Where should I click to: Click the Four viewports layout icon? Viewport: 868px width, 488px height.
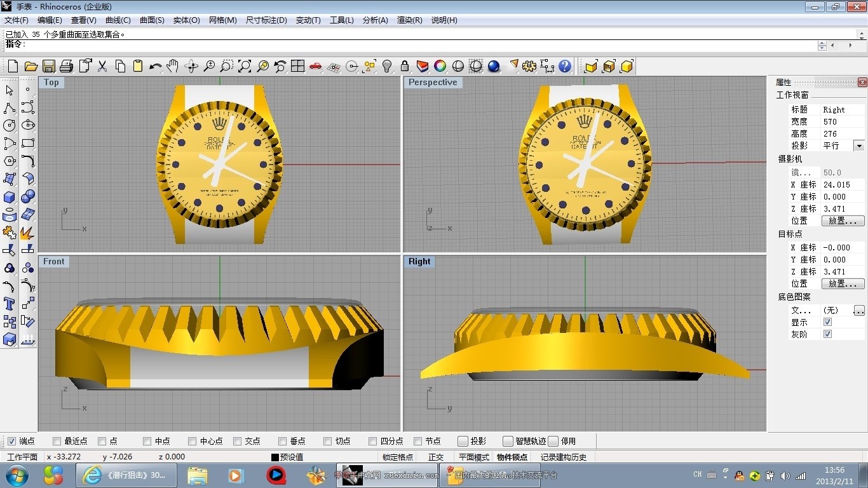(x=297, y=66)
